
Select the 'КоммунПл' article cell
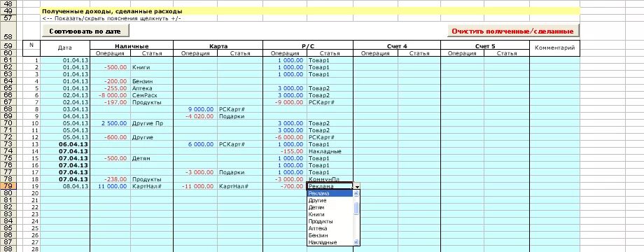[x=330, y=179]
